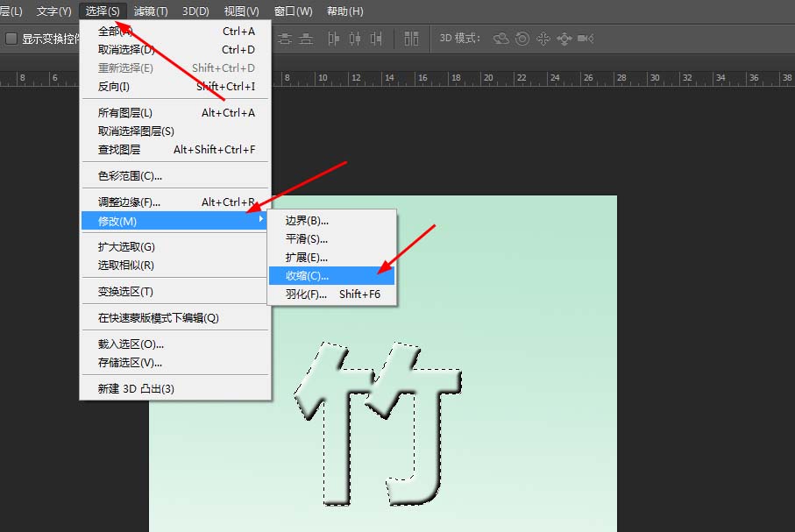Select the 3D slide mode icon

[x=564, y=39]
